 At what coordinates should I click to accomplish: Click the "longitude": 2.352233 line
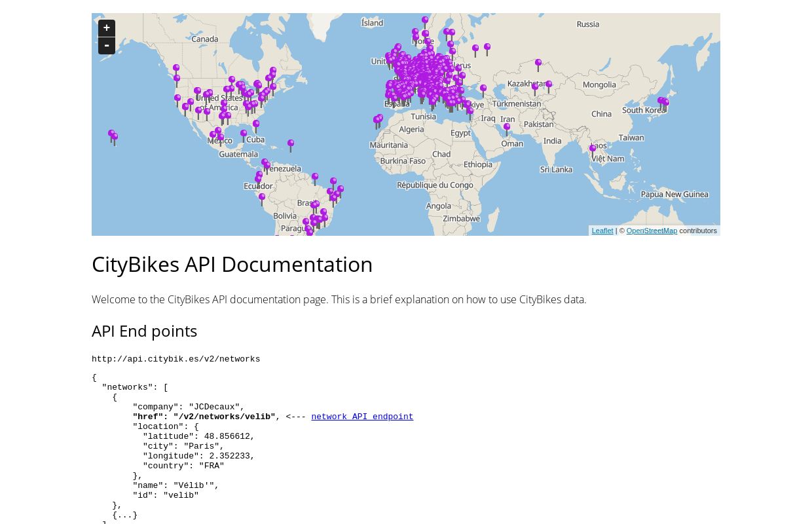pos(199,456)
